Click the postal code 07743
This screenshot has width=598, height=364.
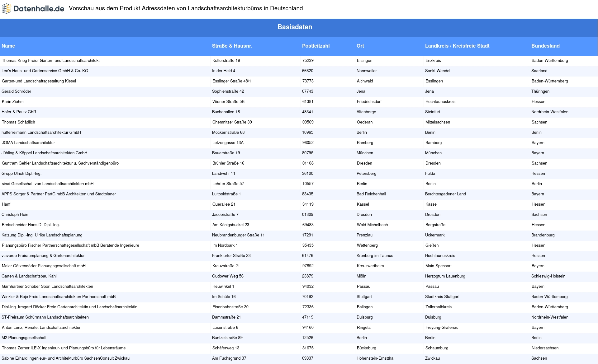click(x=308, y=91)
